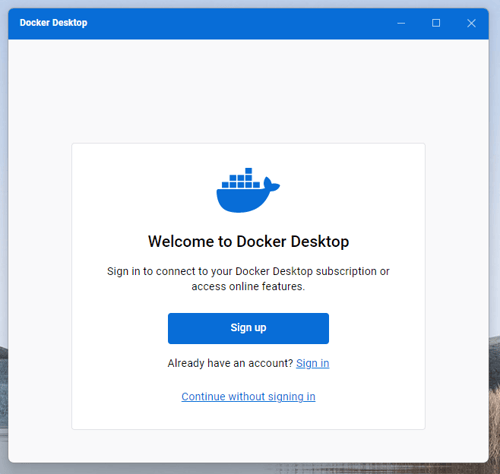This screenshot has height=474, width=500.
Task: Click the 'Already have an account?' text
Action: (x=230, y=363)
